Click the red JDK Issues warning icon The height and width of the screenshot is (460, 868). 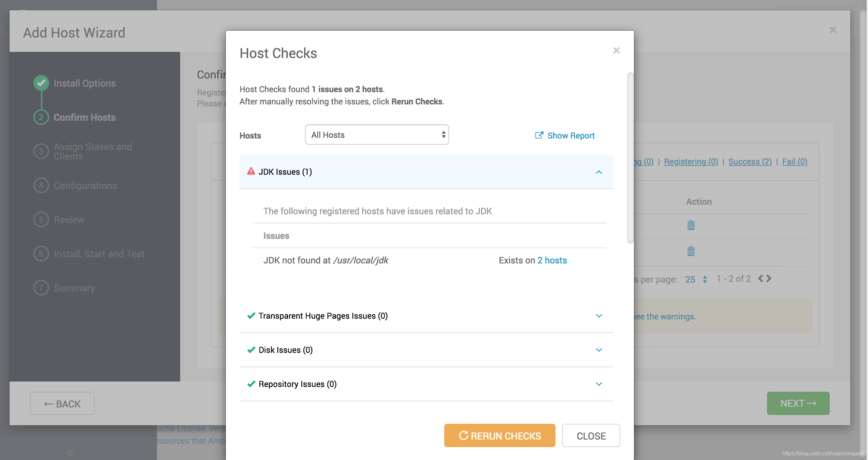[x=251, y=171]
